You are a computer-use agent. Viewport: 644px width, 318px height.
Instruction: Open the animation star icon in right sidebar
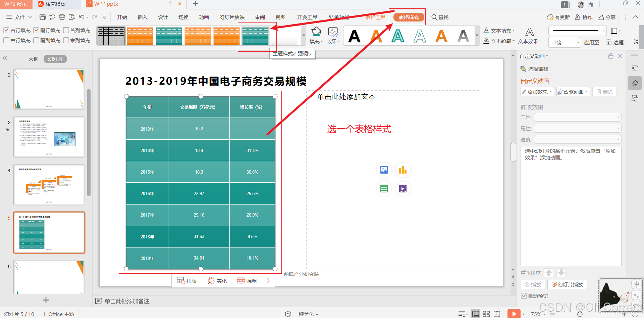click(635, 83)
